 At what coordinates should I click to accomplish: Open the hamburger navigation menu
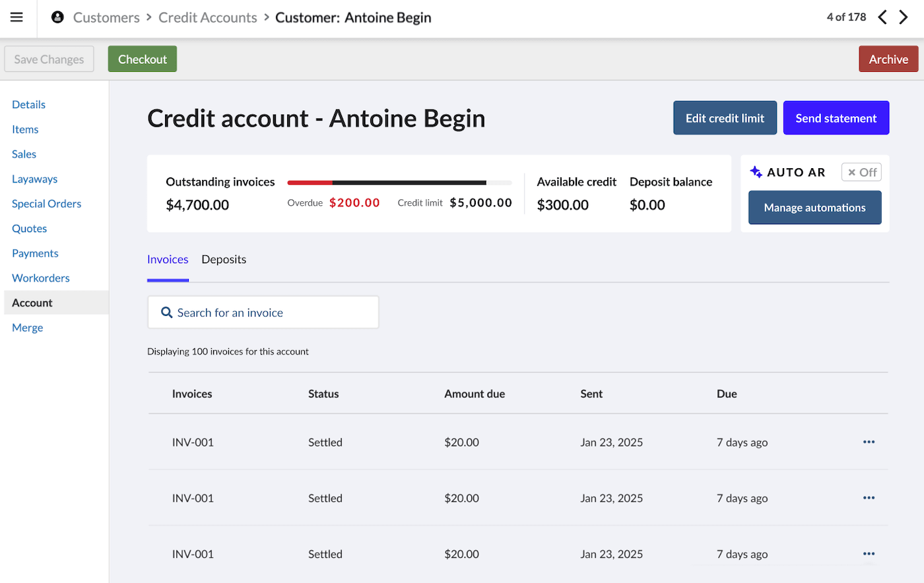pos(16,18)
